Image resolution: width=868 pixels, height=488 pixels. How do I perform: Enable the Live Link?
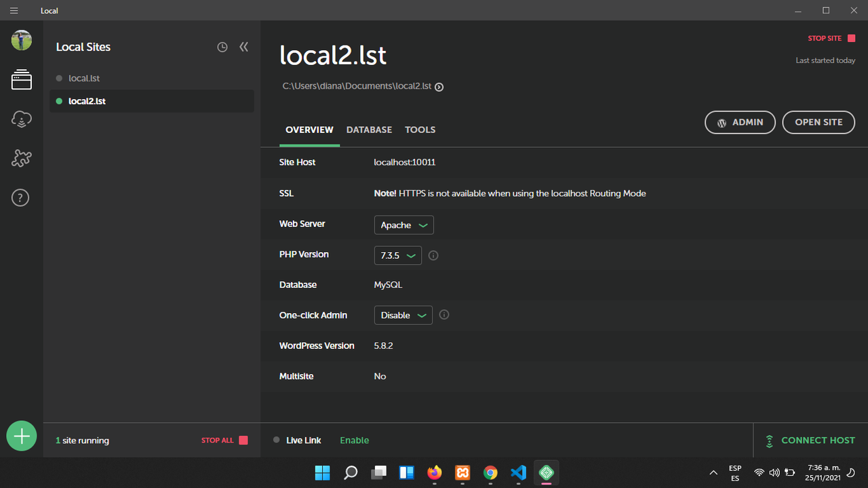coord(355,441)
